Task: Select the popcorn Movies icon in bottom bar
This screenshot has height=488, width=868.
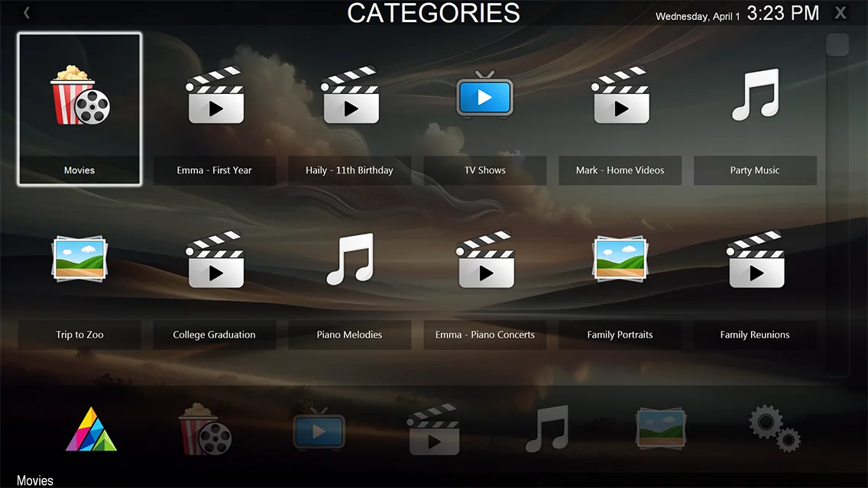Action: pyautogui.click(x=204, y=428)
